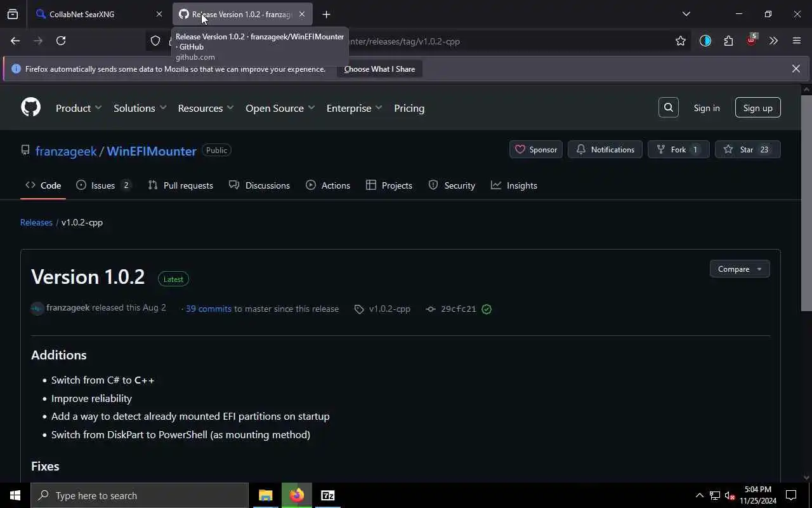Open the v1.0.2-cpp tag link
Viewport: 812px width, 508px height.
click(383, 309)
